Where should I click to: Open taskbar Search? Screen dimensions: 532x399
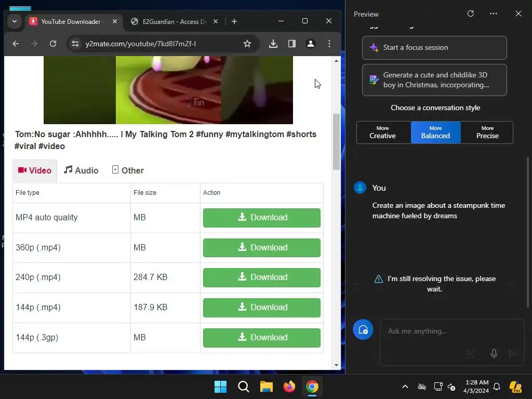click(244, 387)
